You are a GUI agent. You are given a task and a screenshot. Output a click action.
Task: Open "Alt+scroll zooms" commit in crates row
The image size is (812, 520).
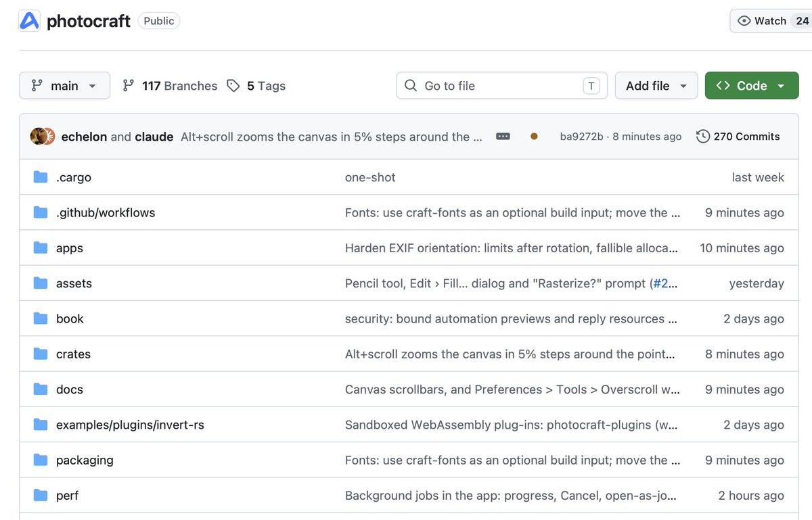click(510, 354)
